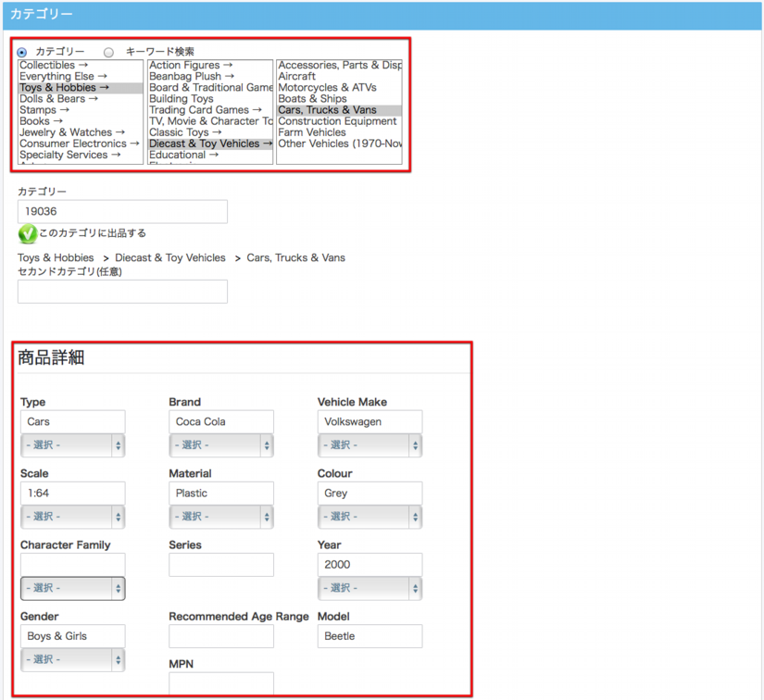764x700 pixels.
Task: Select Action Figures subcategory
Action: pos(192,65)
